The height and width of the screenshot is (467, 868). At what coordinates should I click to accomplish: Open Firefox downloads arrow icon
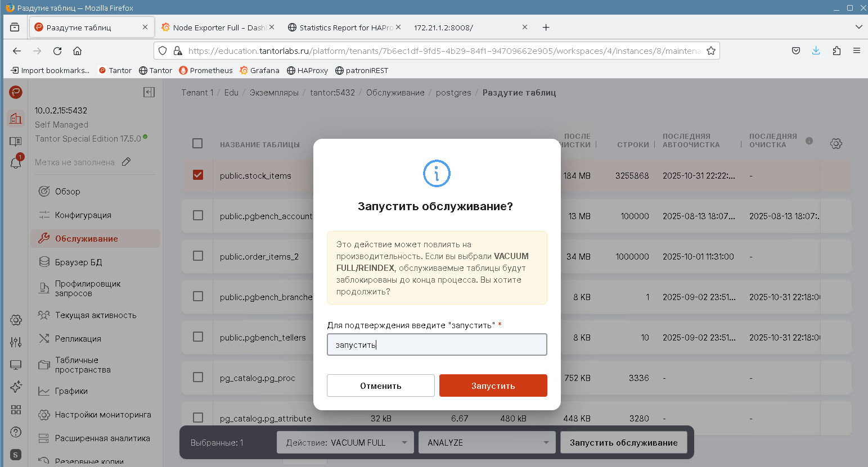[x=816, y=51]
